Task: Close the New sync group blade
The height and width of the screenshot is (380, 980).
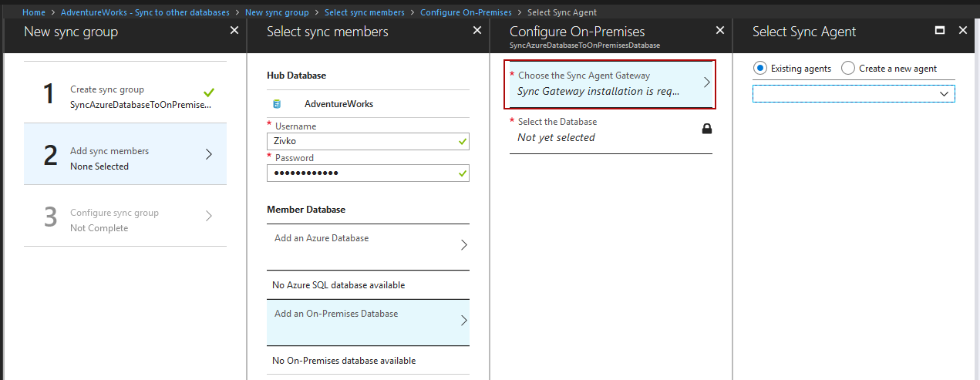Action: click(x=234, y=30)
